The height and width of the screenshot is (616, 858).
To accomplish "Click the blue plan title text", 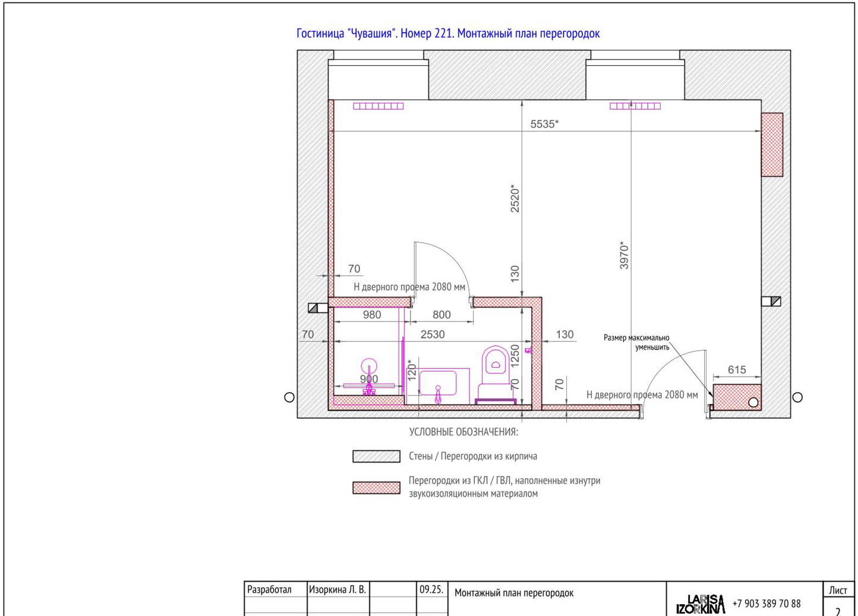I will [x=448, y=33].
